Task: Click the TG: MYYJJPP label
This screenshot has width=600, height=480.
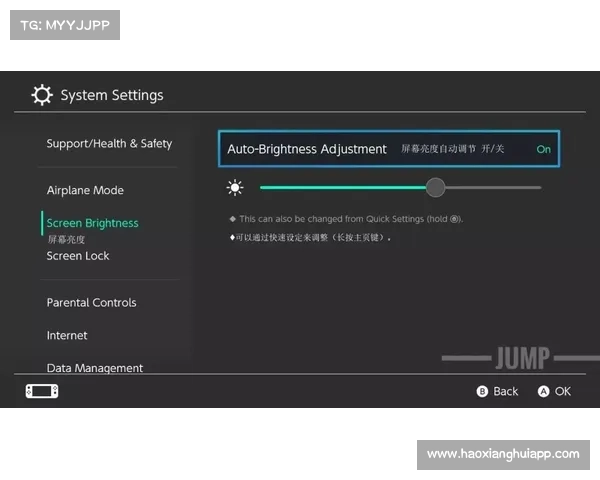Action: pyautogui.click(x=65, y=25)
